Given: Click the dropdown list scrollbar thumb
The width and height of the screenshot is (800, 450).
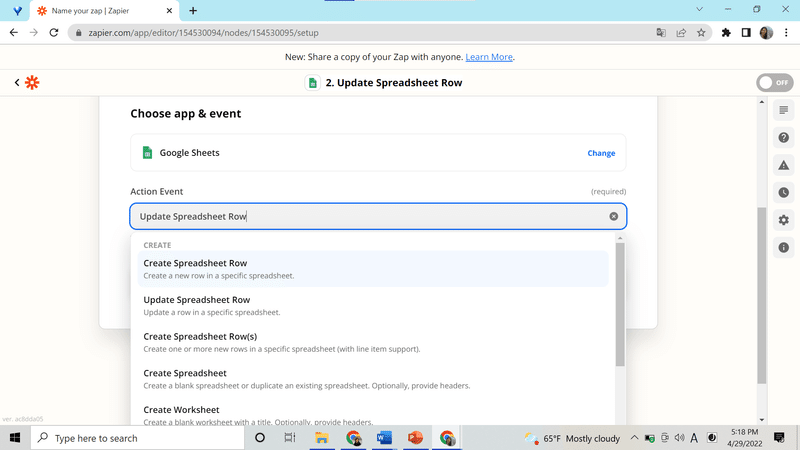Looking at the screenshot, I should [x=620, y=305].
